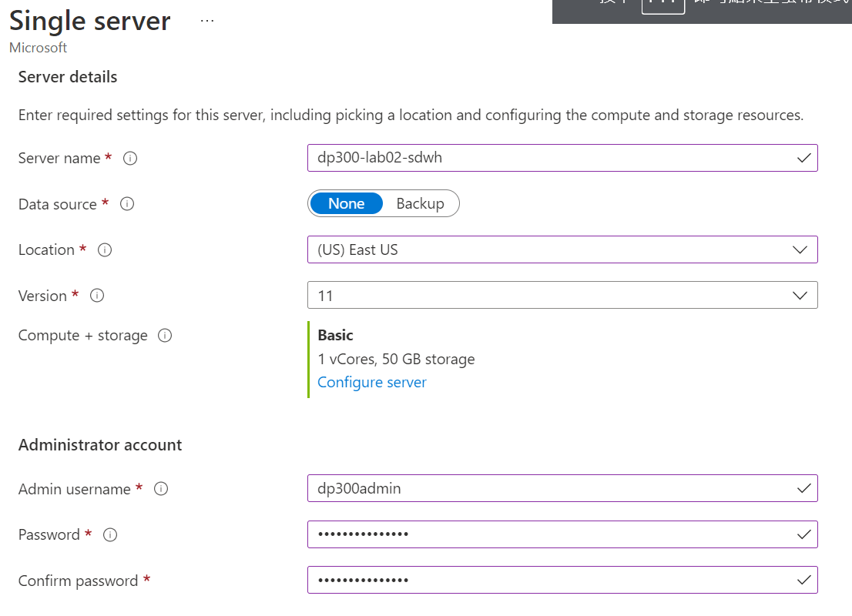Click the info icon beside Version
852x616 pixels.
pos(97,296)
